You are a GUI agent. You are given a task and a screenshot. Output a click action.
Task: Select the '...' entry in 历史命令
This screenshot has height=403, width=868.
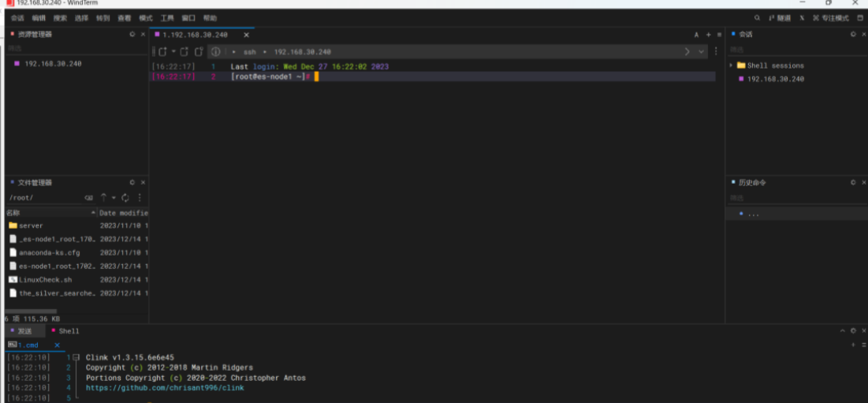click(796, 214)
